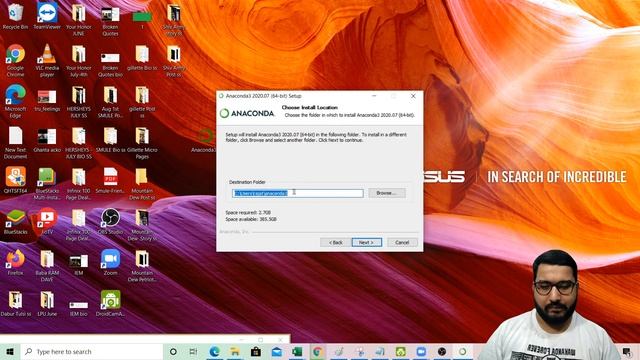Image resolution: width=640 pixels, height=360 pixels.
Task: Open the Firefox desktop shortcut
Action: 15,262
